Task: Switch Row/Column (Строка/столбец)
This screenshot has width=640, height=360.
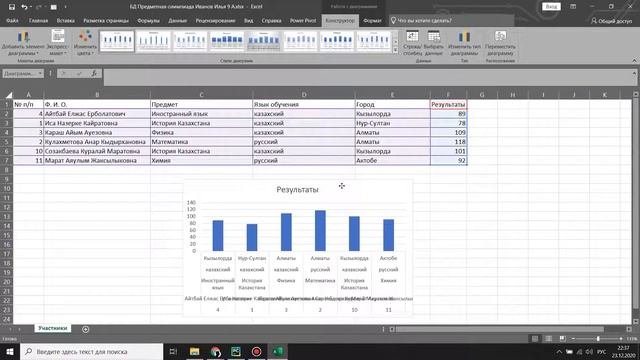Action: click(x=412, y=43)
